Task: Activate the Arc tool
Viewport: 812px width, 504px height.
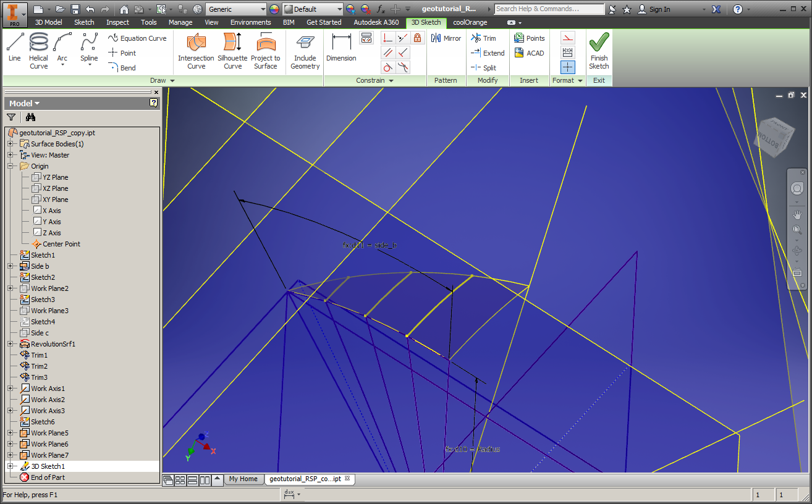Action: point(62,49)
